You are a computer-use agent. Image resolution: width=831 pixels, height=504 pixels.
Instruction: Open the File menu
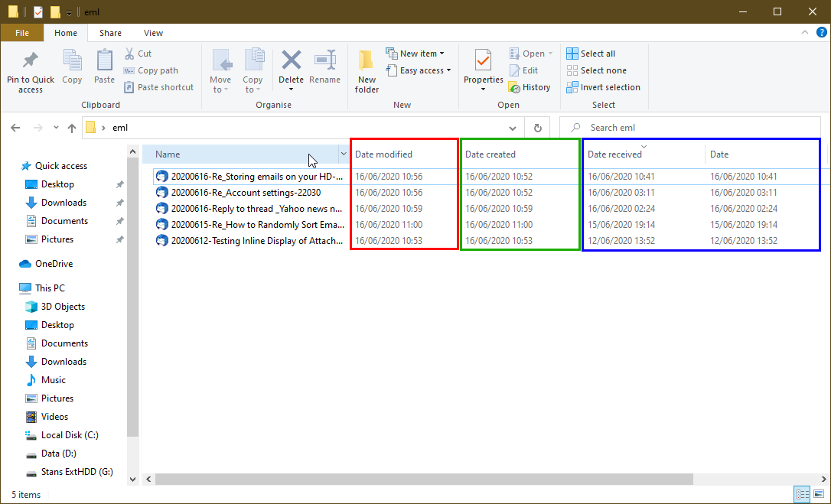[22, 33]
